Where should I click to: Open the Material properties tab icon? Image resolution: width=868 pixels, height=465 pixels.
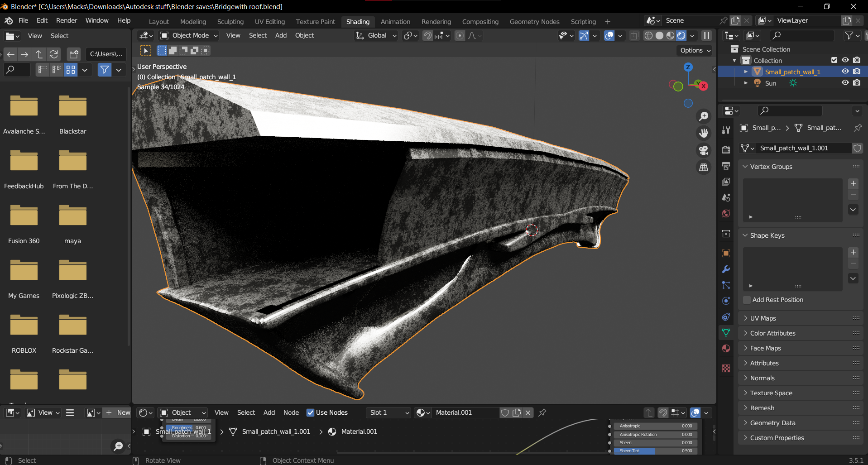726,348
